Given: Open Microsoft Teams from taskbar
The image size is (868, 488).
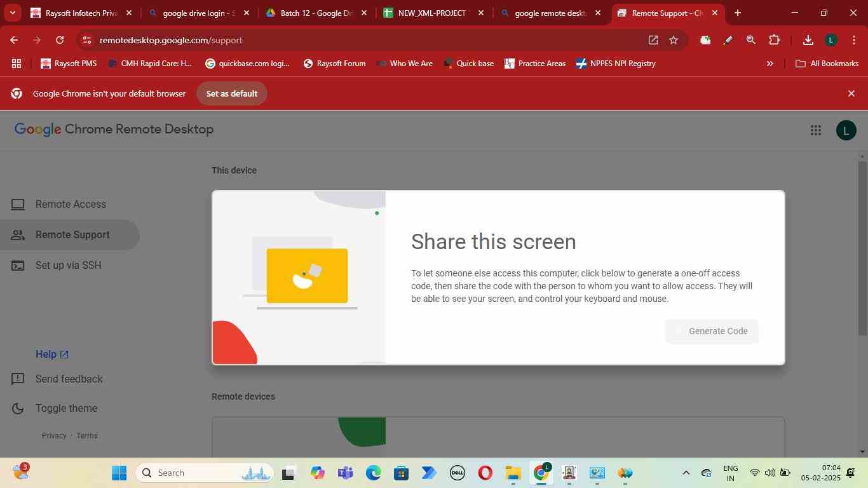Looking at the screenshot, I should 345,473.
